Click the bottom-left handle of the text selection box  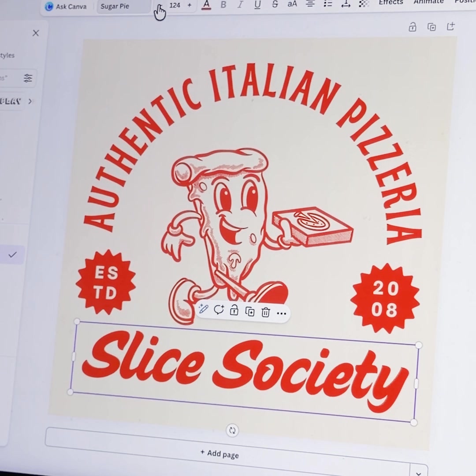pyautogui.click(x=70, y=392)
